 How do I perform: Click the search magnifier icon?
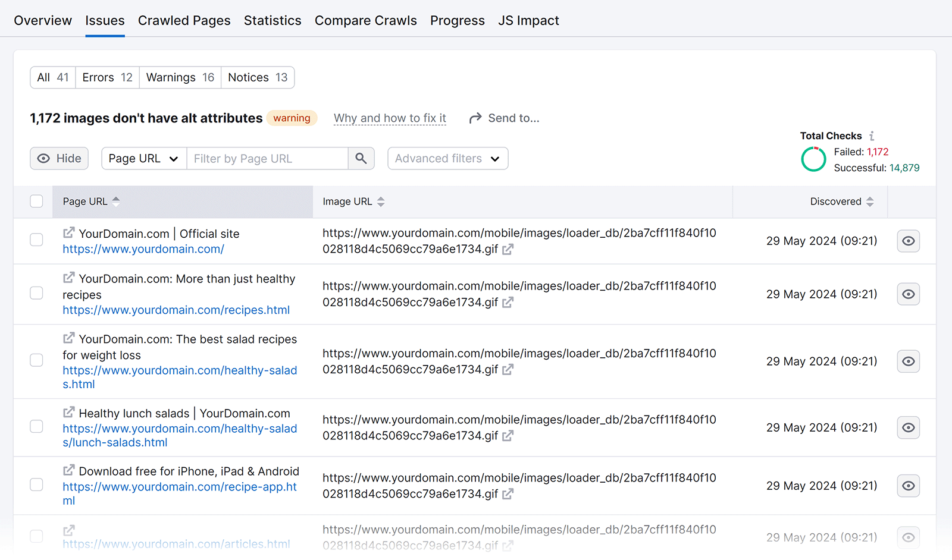coord(361,158)
